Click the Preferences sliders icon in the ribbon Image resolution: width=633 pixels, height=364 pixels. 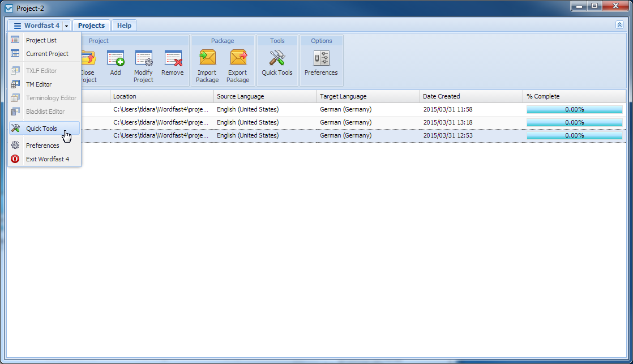(x=322, y=58)
